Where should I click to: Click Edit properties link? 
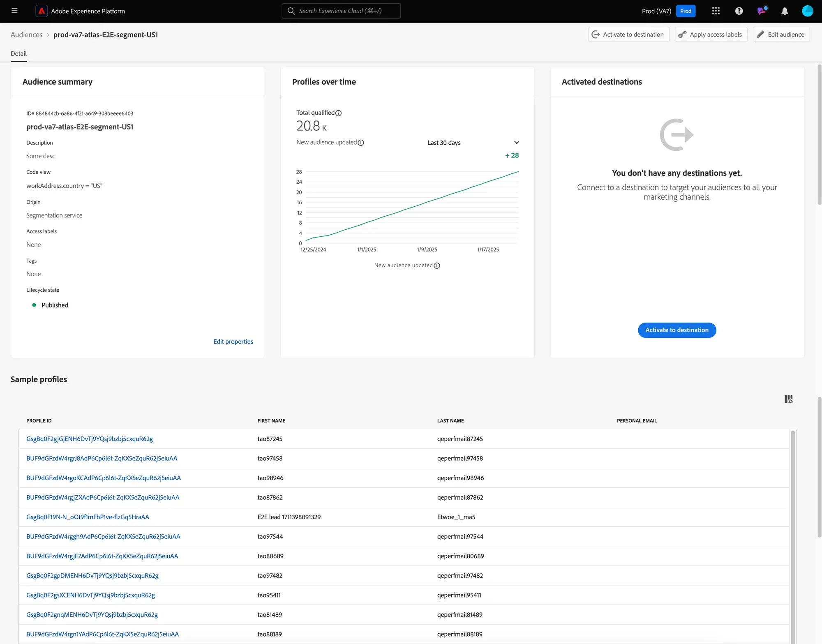[x=233, y=342]
